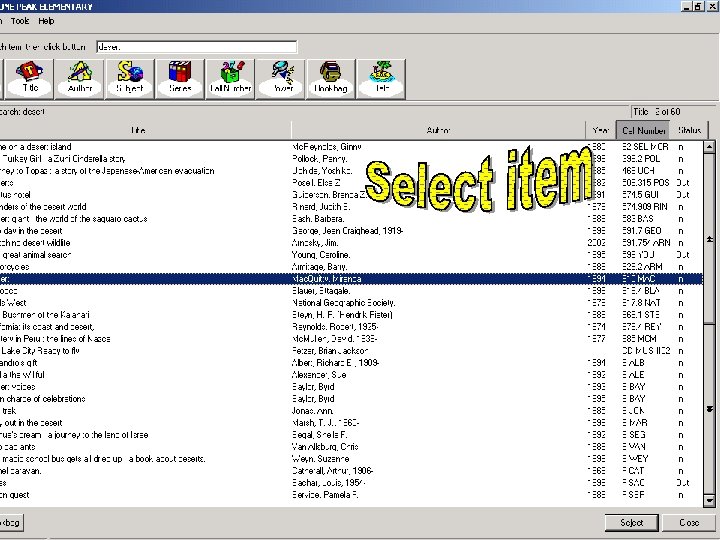Select the great animal search row
This screenshot has width=720, height=540.
click(x=351, y=255)
